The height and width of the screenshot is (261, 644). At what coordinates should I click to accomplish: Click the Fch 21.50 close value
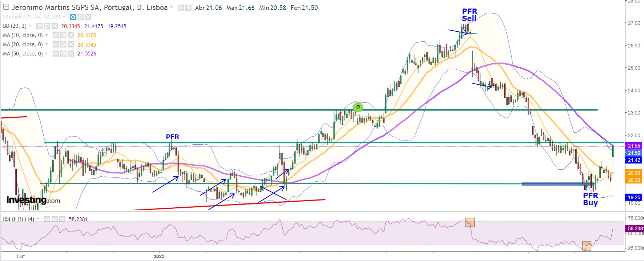[x=304, y=7]
